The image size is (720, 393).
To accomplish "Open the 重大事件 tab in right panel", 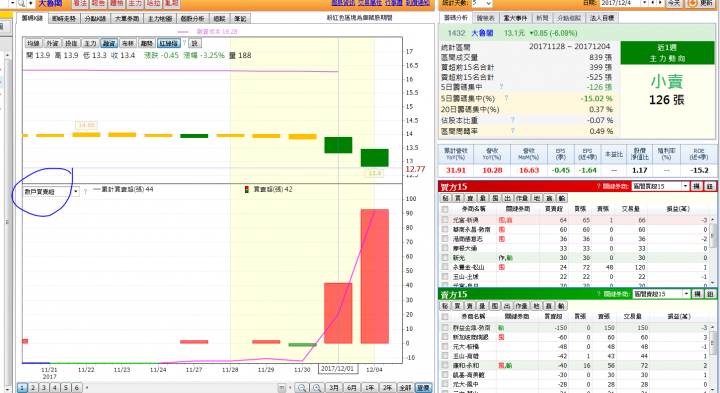I will [x=515, y=18].
